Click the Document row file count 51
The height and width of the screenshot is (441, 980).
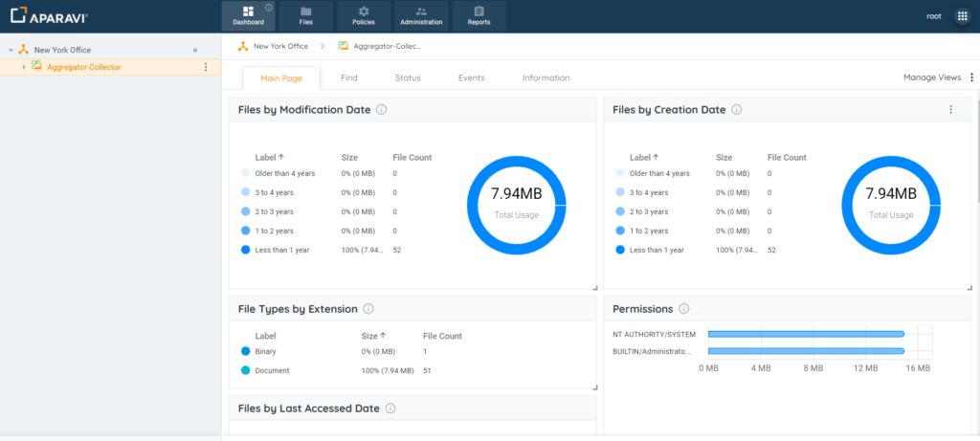(428, 370)
